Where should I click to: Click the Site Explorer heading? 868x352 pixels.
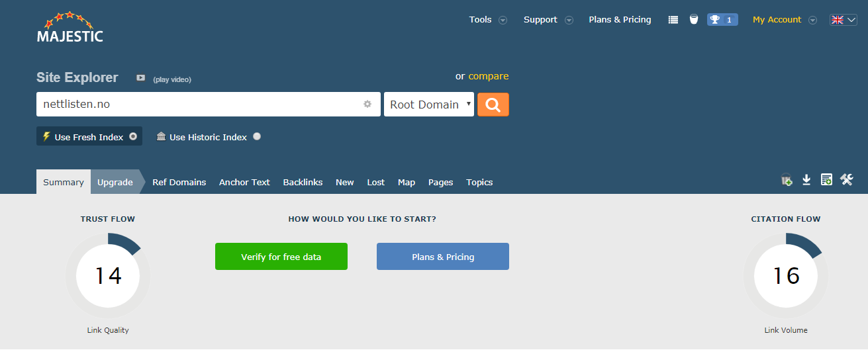pos(77,77)
